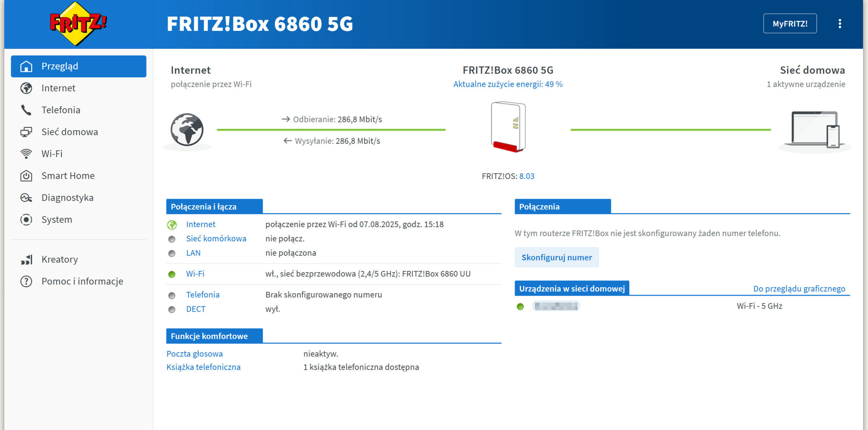Click the question mark help icon

[x=26, y=281]
